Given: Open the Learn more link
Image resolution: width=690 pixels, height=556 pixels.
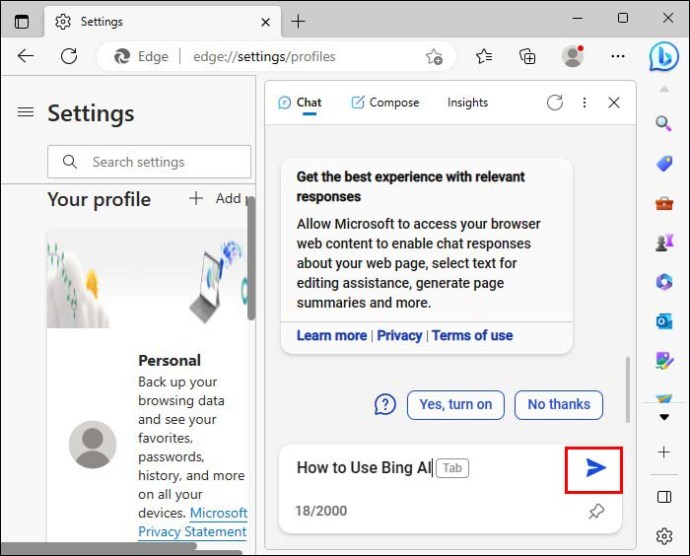Looking at the screenshot, I should (331, 335).
